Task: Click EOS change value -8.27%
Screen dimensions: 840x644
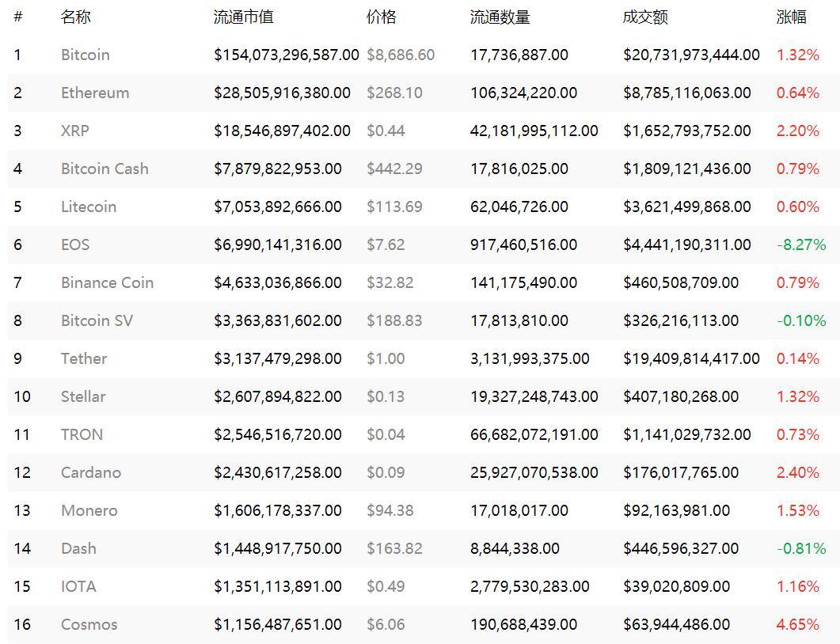Action: click(801, 244)
